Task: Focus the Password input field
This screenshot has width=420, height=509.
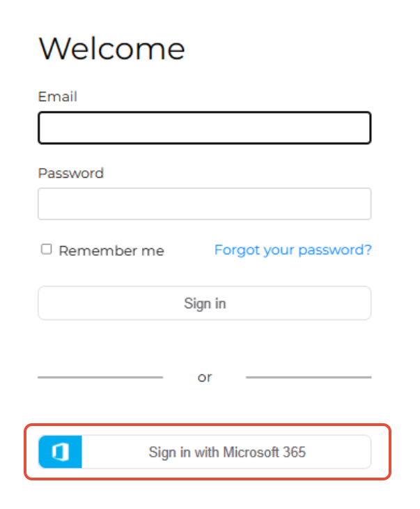Action: pyautogui.click(x=205, y=204)
